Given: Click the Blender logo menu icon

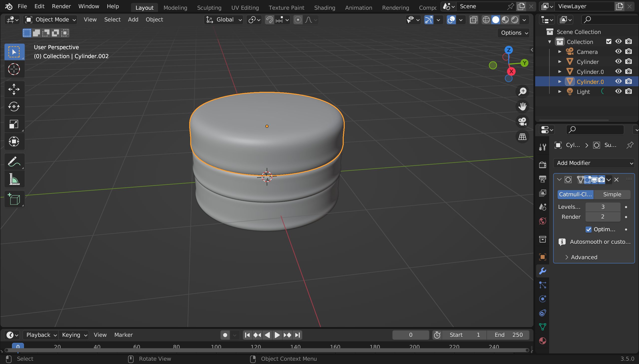Looking at the screenshot, I should coord(8,6).
